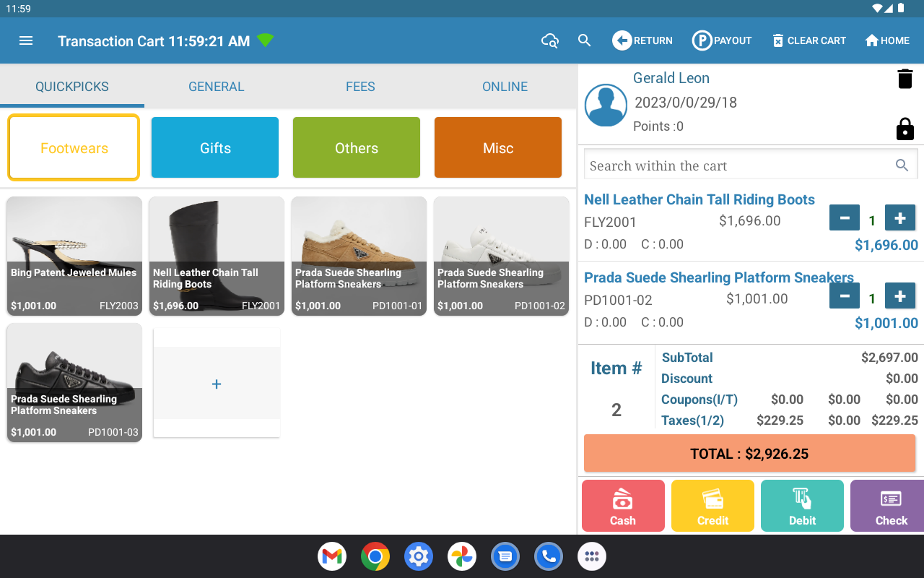This screenshot has width=924, height=578.
Task: Open Chrome from the dock
Action: click(x=375, y=556)
